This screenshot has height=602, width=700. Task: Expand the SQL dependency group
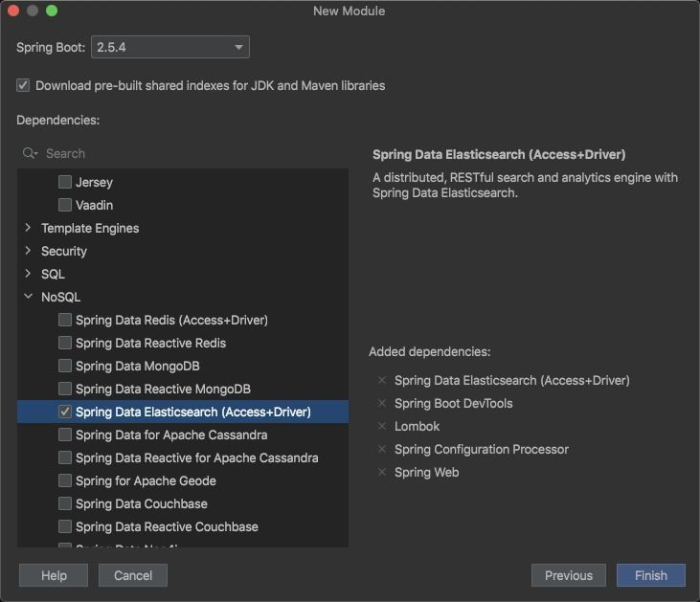click(x=29, y=274)
